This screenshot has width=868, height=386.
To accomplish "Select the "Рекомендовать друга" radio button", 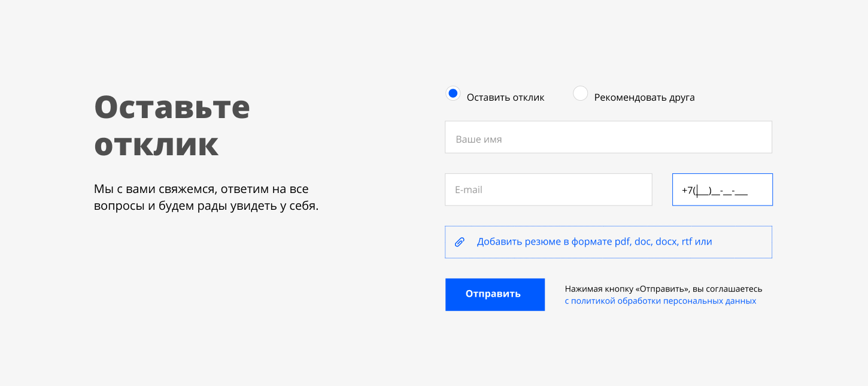I will pyautogui.click(x=580, y=94).
